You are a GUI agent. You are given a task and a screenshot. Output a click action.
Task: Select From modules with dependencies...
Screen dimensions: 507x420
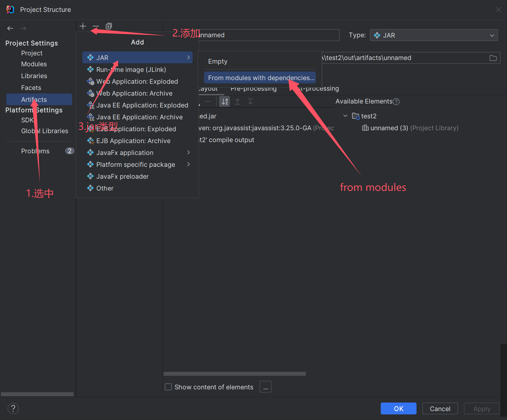point(260,78)
